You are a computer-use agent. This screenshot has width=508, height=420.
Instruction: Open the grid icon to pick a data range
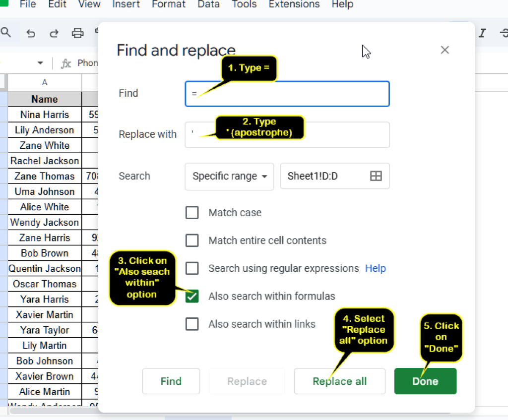pos(376,176)
